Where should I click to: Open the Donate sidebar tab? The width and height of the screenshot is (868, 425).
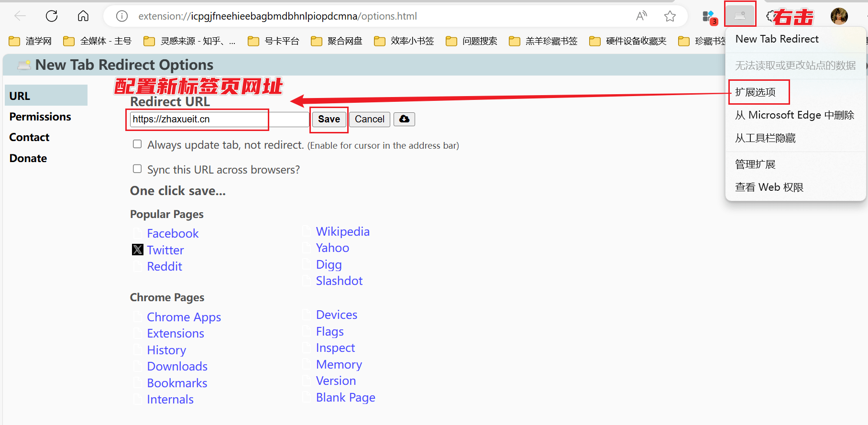28,158
